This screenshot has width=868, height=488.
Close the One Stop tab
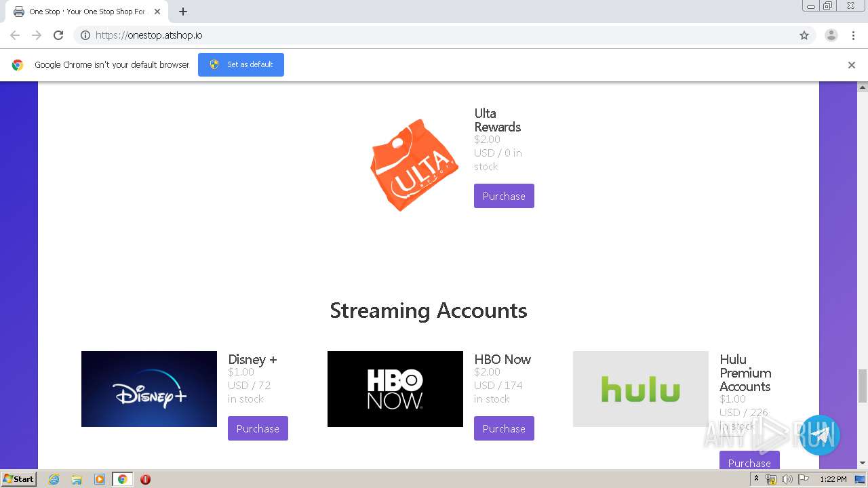[157, 12]
